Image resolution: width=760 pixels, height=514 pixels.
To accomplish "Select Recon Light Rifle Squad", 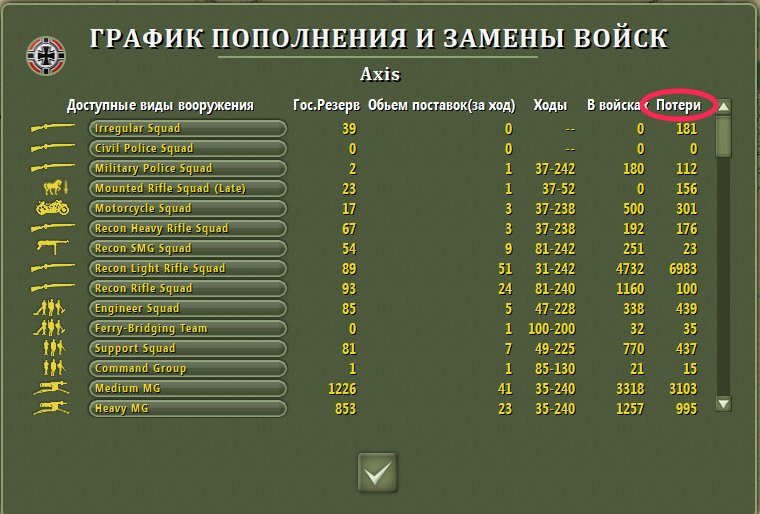I will point(188,268).
